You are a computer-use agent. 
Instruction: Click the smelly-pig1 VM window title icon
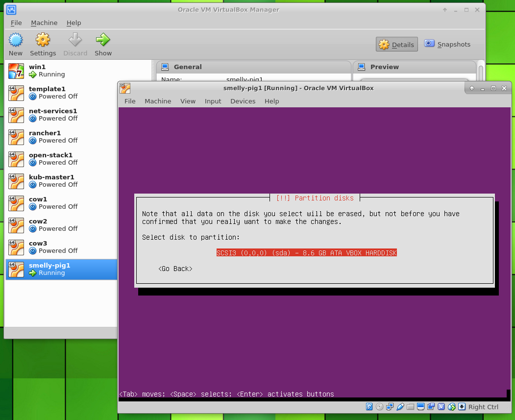point(125,88)
